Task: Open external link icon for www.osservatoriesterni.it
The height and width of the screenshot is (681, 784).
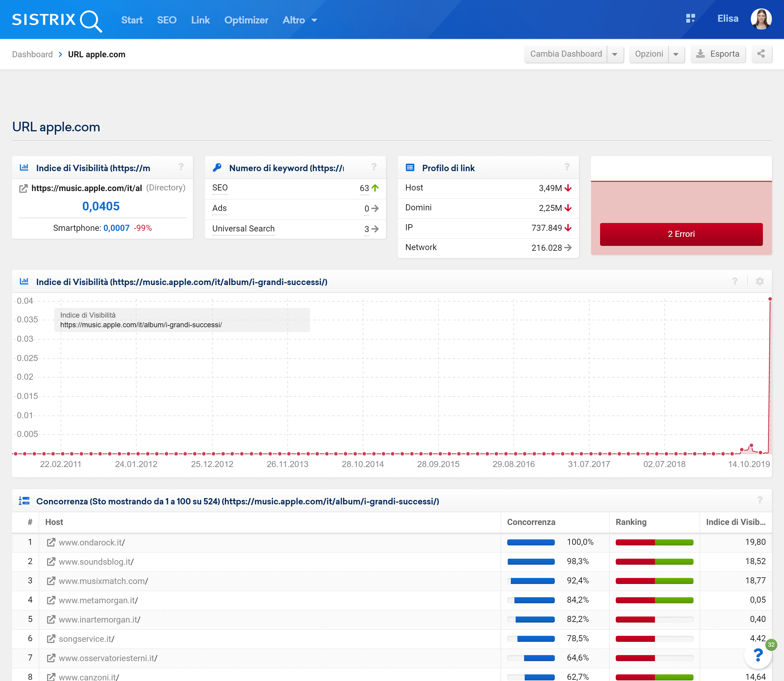Action: 51,658
